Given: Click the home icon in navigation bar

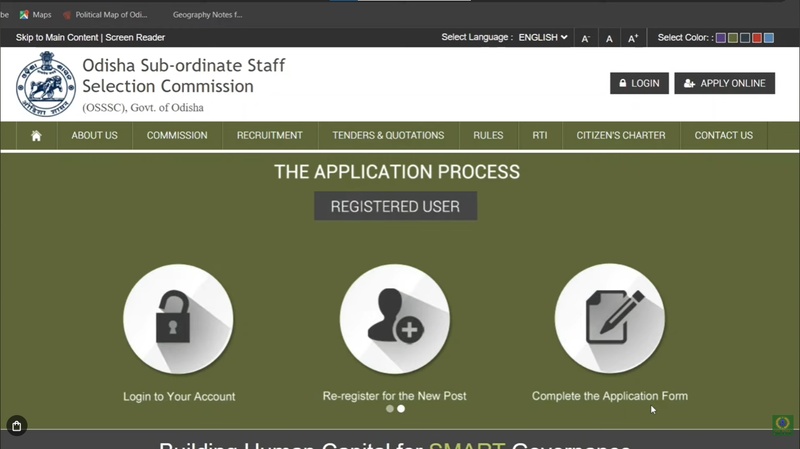Looking at the screenshot, I should coord(36,136).
